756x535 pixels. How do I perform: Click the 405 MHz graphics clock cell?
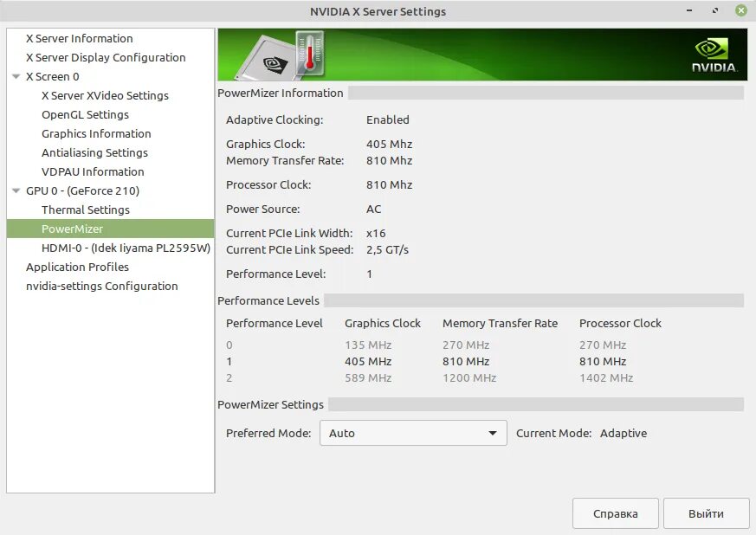pyautogui.click(x=368, y=362)
